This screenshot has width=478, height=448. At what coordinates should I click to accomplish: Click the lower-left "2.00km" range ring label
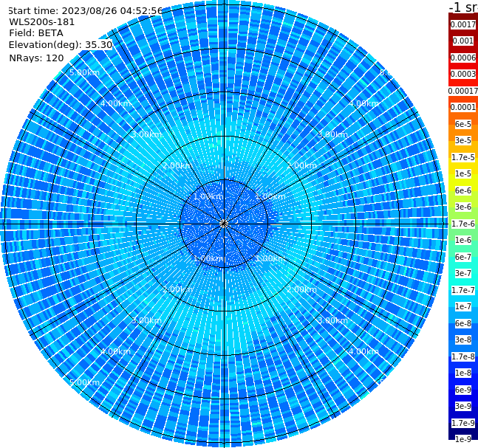point(177,289)
